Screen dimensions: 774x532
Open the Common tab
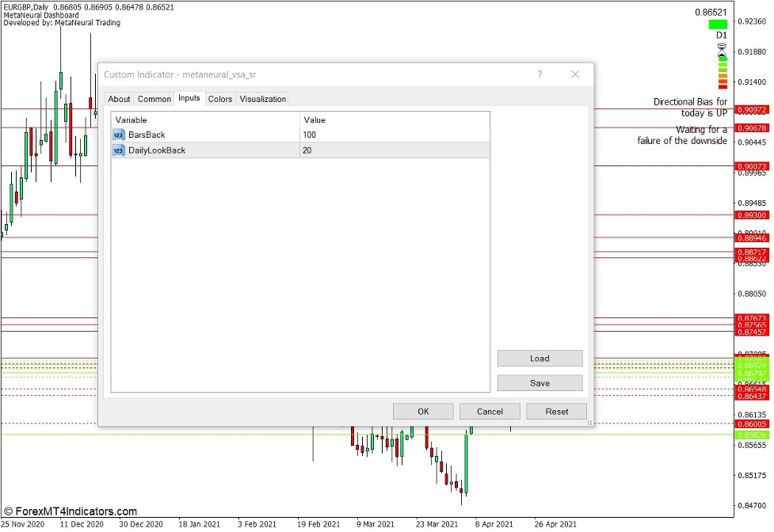(x=154, y=99)
